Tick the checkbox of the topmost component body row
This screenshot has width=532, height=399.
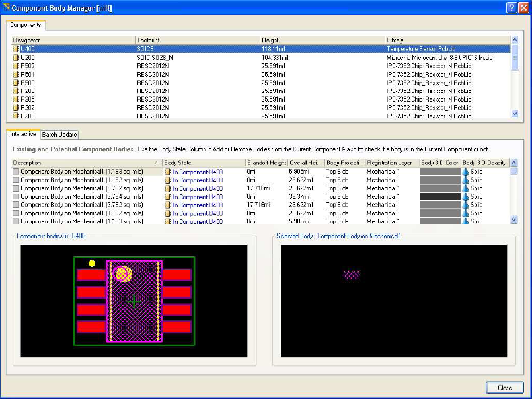click(17, 172)
